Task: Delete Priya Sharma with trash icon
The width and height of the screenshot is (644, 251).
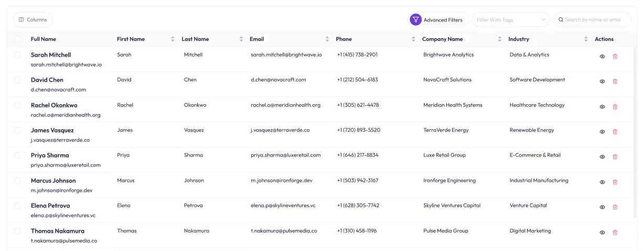Action: pyautogui.click(x=615, y=157)
